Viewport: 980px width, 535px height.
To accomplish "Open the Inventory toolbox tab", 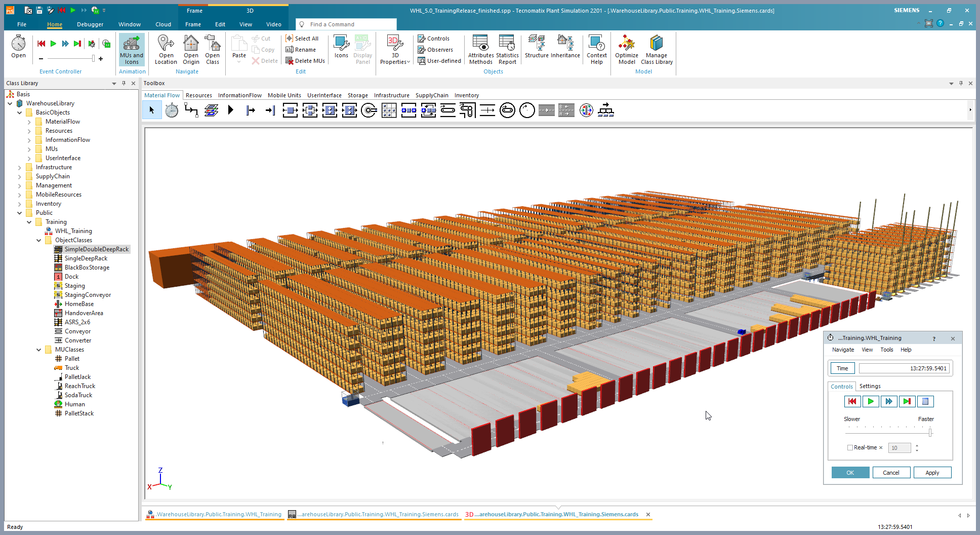I will point(467,95).
